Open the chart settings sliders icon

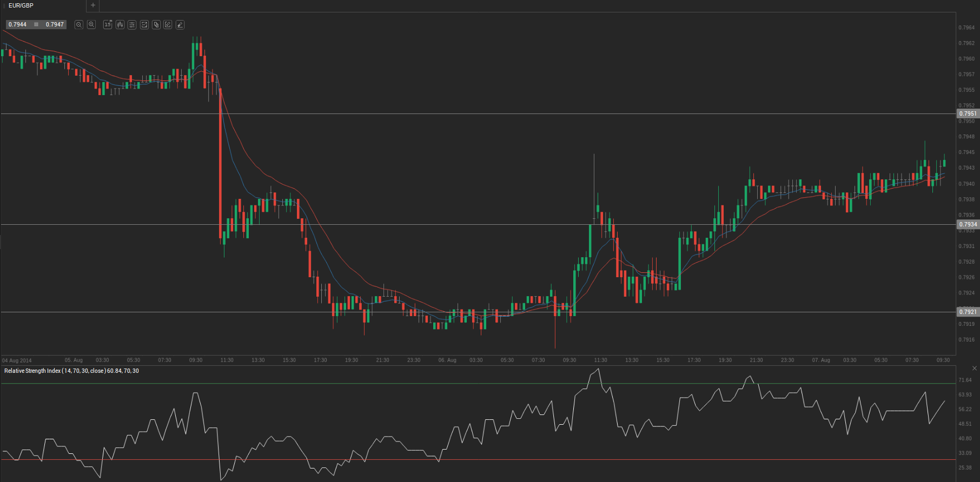point(132,25)
